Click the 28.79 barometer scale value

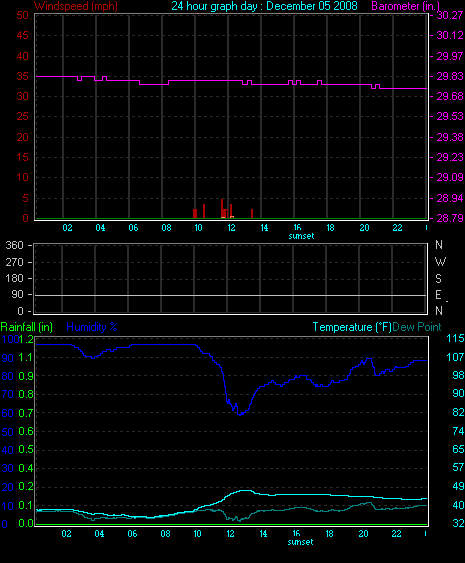[x=450, y=218]
